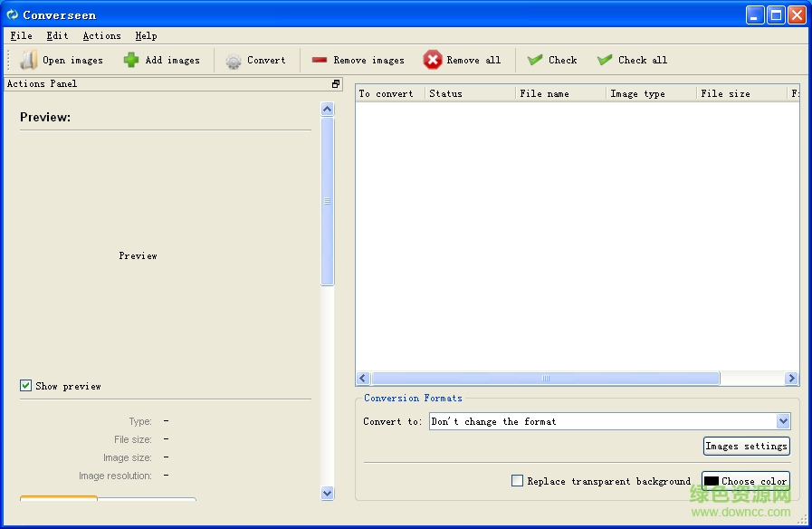This screenshot has height=529, width=812.
Task: Click the Remove all icon
Action: tap(462, 60)
